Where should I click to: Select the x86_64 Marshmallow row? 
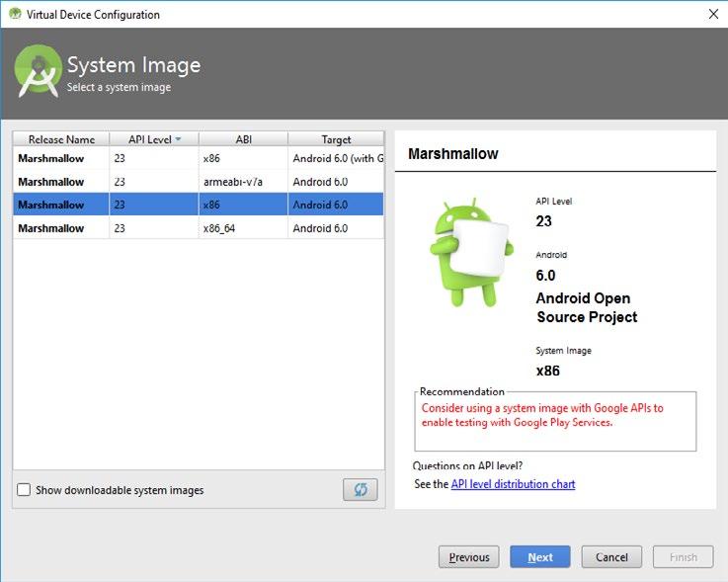pos(199,228)
